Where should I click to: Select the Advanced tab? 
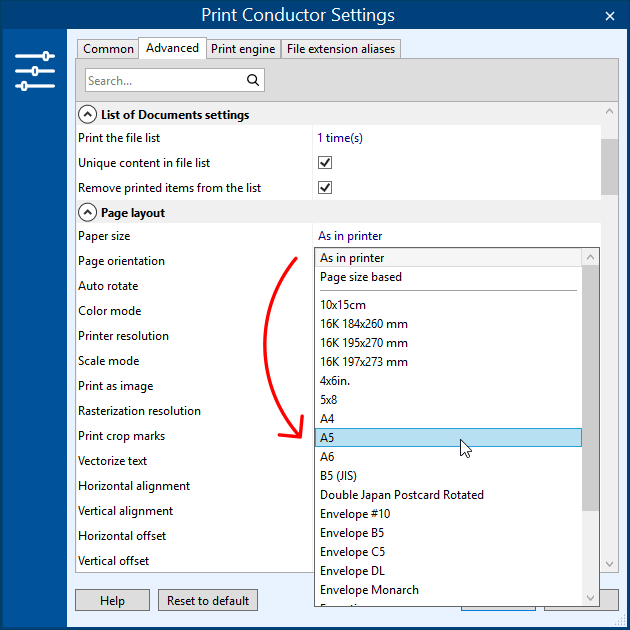point(172,48)
